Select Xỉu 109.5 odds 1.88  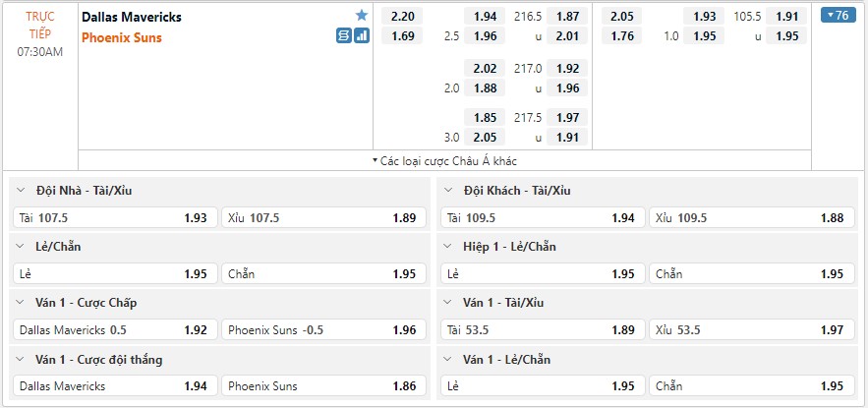click(x=753, y=218)
